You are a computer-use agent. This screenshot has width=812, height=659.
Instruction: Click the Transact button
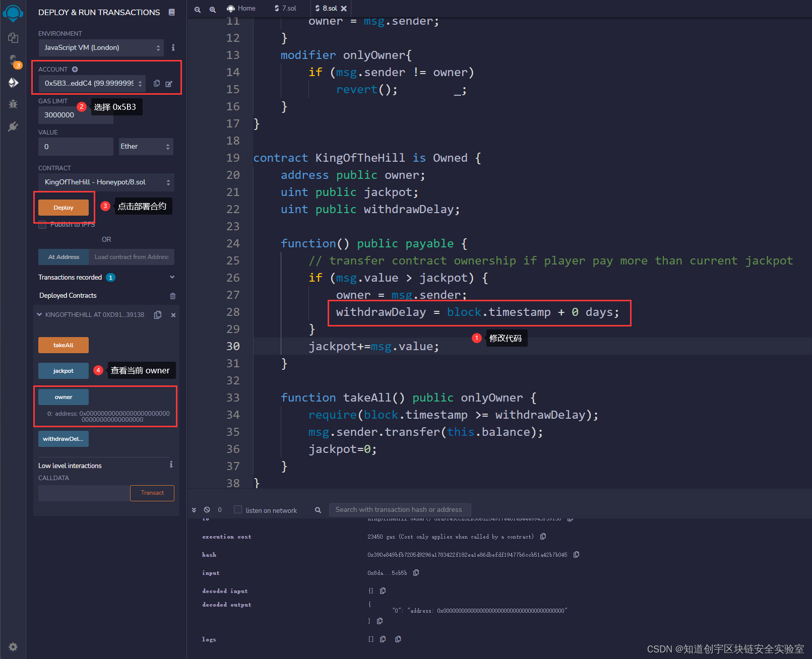[x=152, y=493]
